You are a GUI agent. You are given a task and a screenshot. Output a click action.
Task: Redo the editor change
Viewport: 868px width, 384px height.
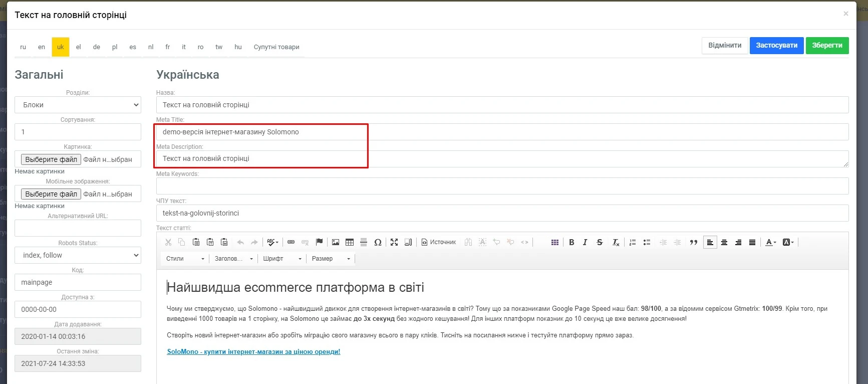[254, 242]
